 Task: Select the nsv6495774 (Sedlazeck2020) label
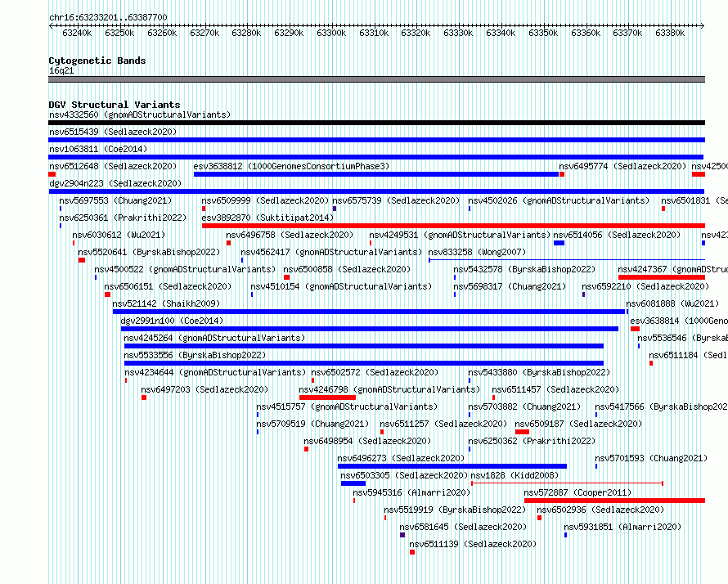(x=622, y=166)
